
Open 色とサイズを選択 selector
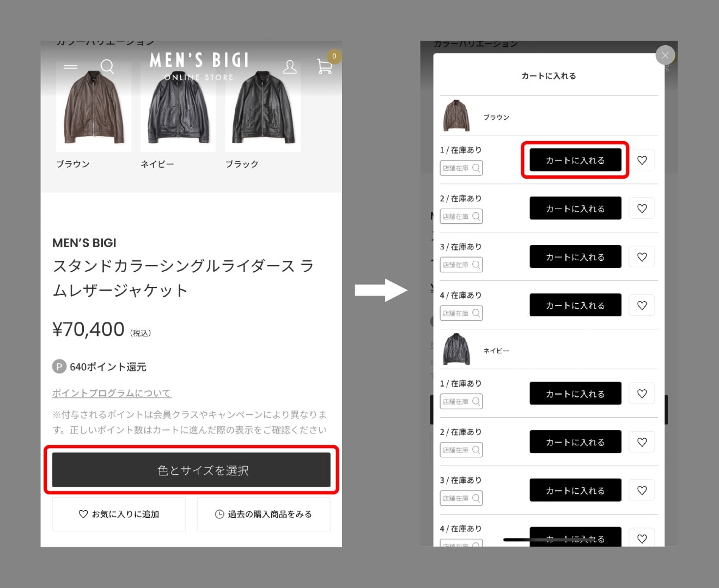tap(191, 470)
